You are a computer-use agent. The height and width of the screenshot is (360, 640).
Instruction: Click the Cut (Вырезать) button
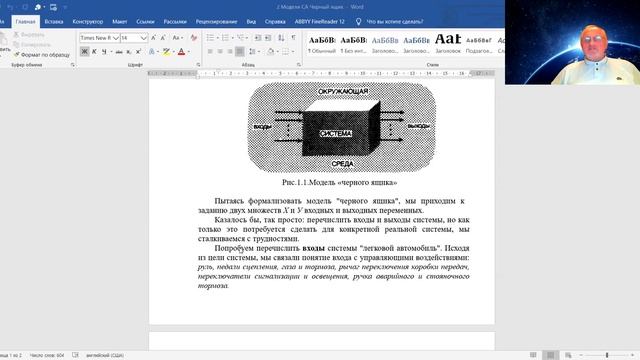point(29,35)
